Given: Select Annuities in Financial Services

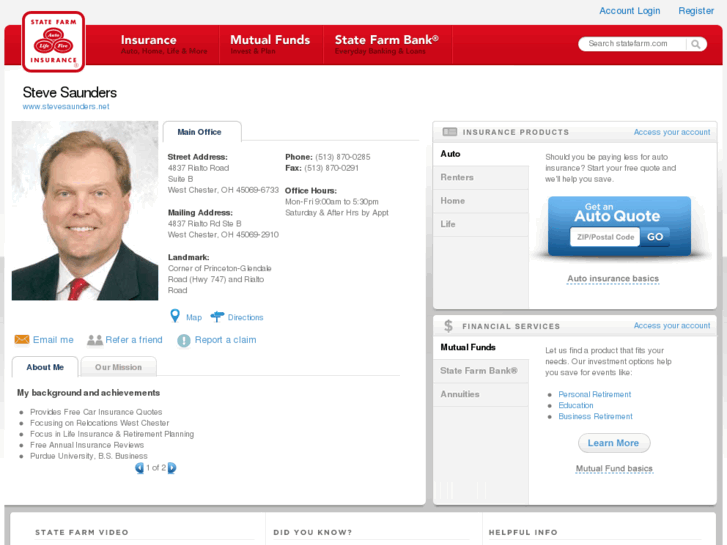Looking at the screenshot, I should point(481,394).
